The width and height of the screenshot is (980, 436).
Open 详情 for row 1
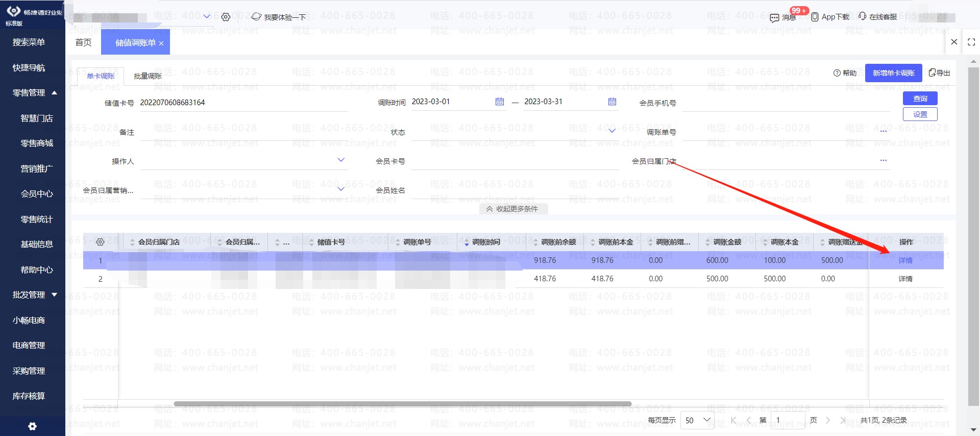click(x=905, y=260)
